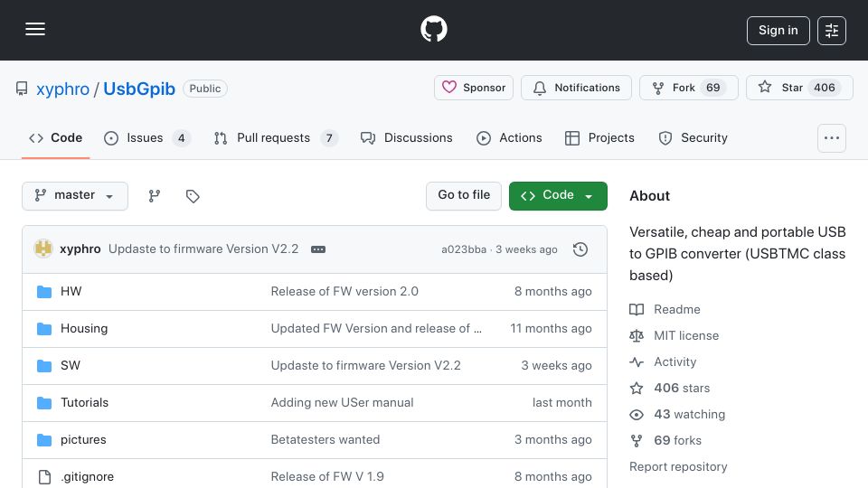This screenshot has width=868, height=488.
Task: Open latest commit message Updaste to firmware
Action: tap(203, 249)
